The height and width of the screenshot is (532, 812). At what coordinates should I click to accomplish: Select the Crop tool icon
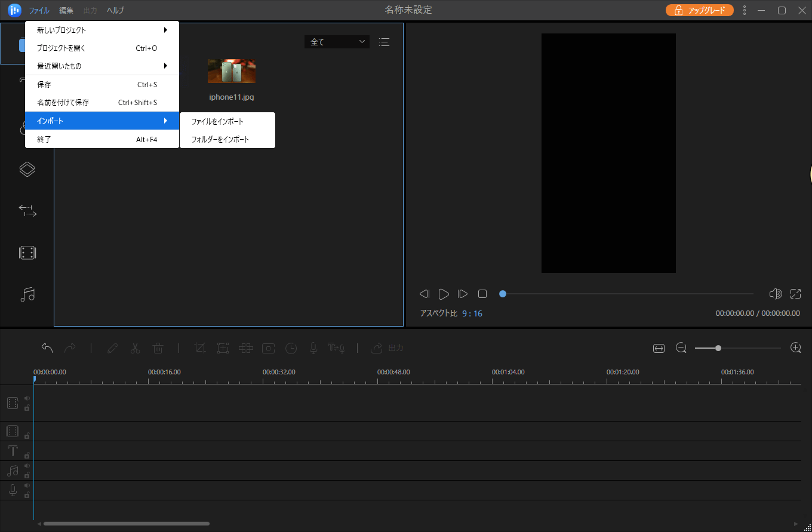point(200,348)
